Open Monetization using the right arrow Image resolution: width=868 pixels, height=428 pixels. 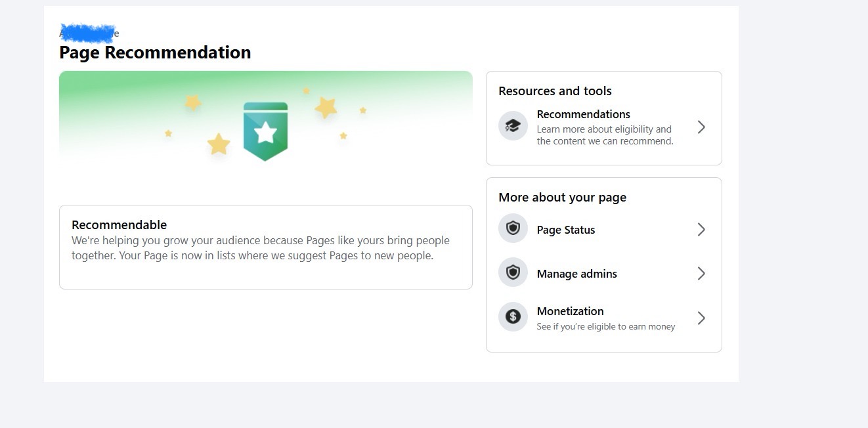coord(701,318)
